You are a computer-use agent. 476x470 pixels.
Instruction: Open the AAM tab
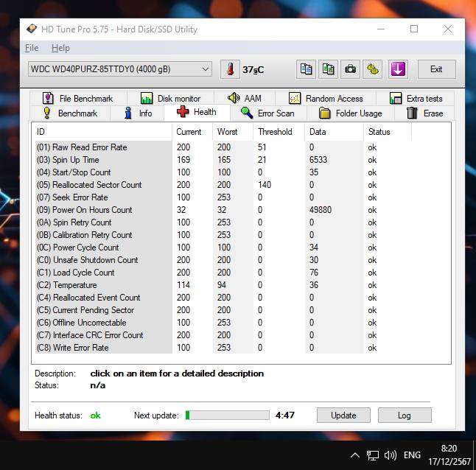(x=245, y=98)
